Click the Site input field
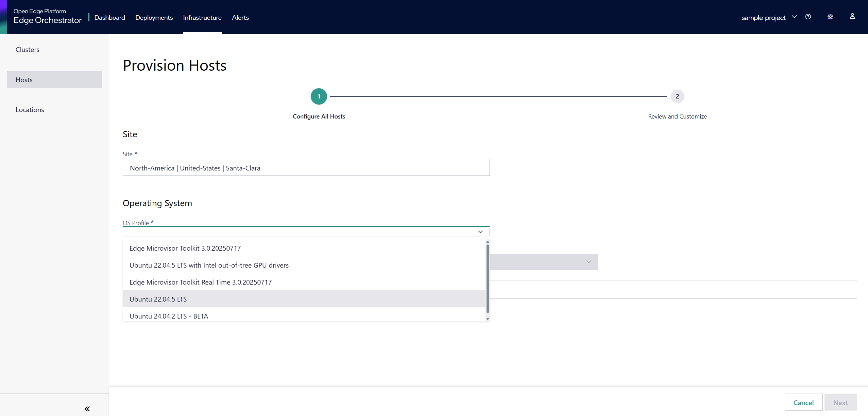Screen dimensions: 868x416 (x=306, y=168)
